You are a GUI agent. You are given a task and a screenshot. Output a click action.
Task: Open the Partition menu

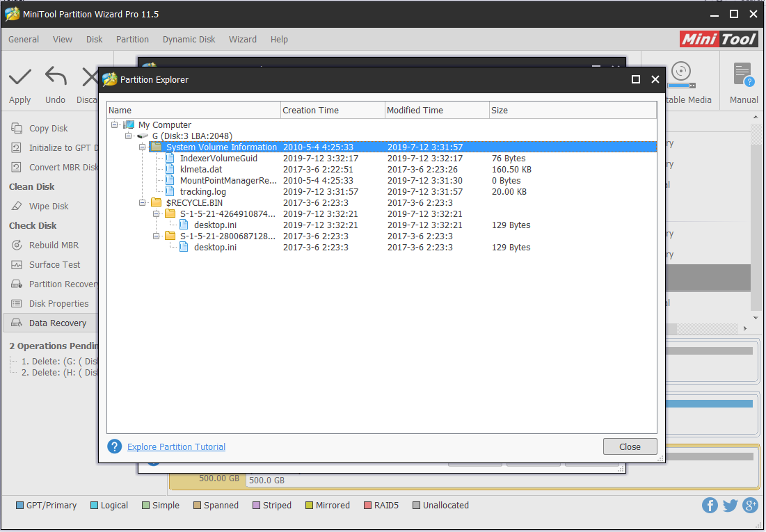[x=132, y=40]
